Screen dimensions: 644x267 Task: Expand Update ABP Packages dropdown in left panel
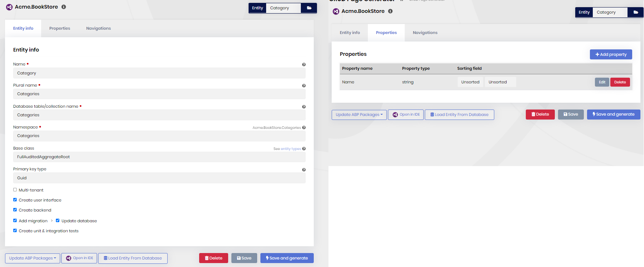click(x=33, y=258)
